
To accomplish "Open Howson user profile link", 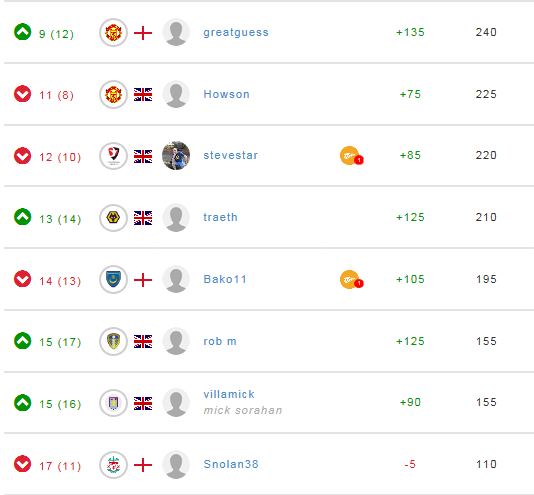I will pos(226,94).
